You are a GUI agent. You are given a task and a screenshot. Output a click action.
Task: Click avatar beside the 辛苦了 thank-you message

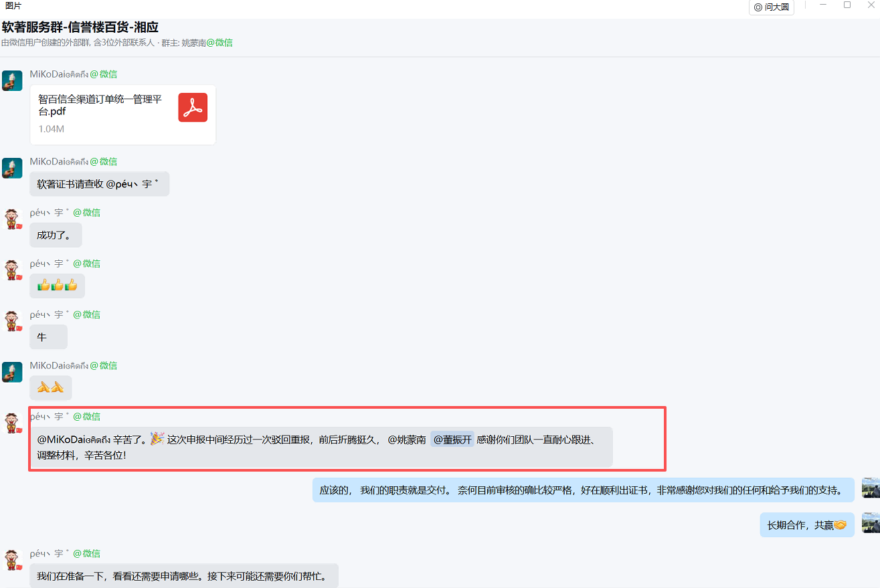click(x=13, y=423)
